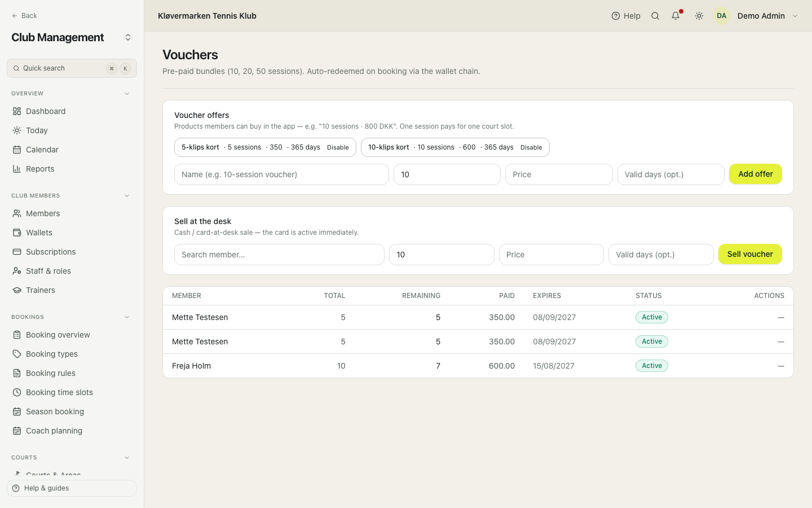Image resolution: width=812 pixels, height=508 pixels.
Task: Open the Demo Admin dropdown chevron
Action: [795, 16]
